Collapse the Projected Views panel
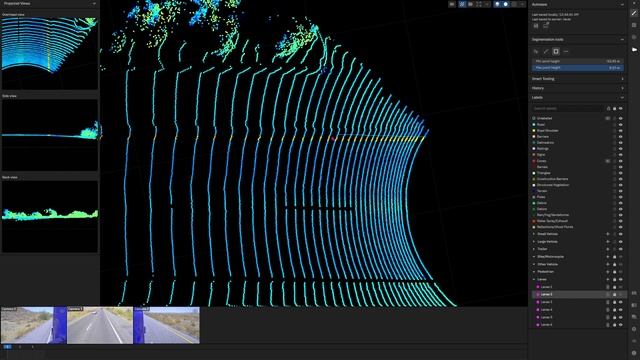The height and width of the screenshot is (360, 640). point(94,4)
